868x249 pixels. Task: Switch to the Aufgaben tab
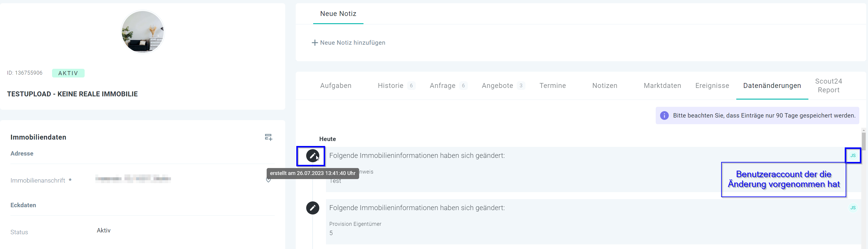(336, 86)
